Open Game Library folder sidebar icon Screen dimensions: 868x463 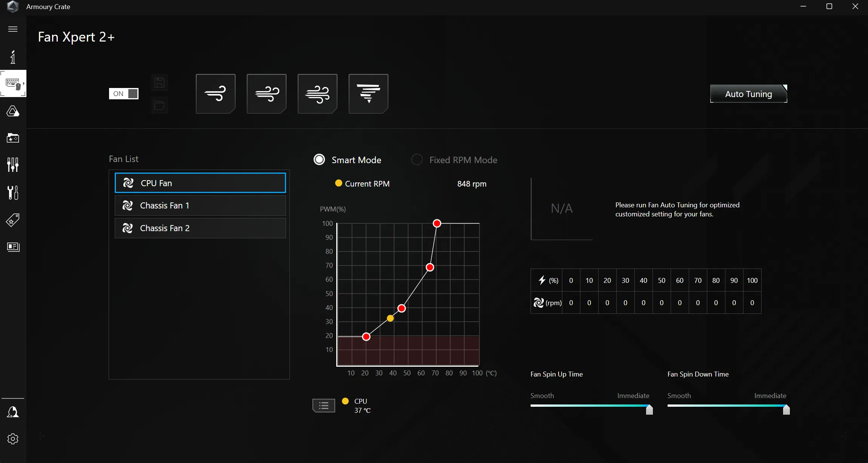[13, 138]
